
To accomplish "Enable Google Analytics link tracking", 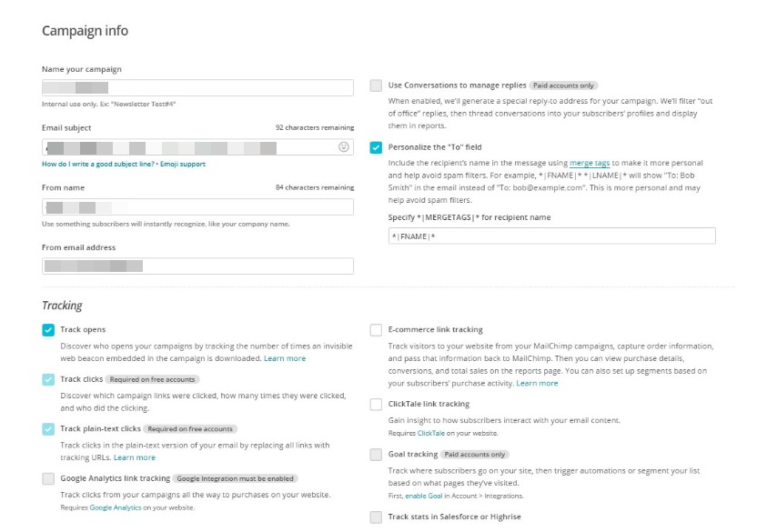I will pos(48,478).
